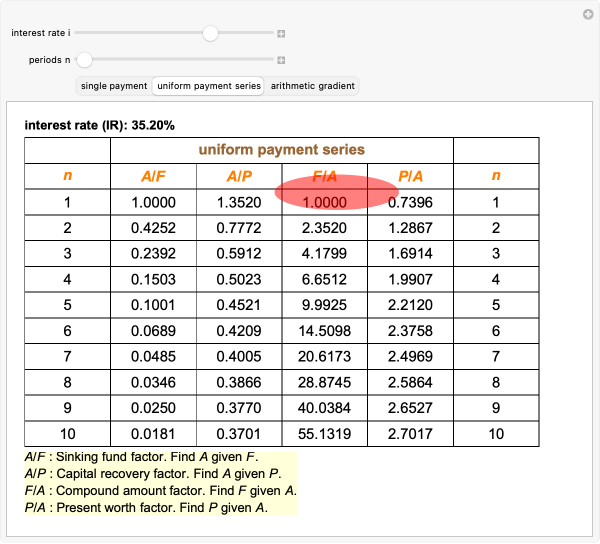
Task: Expand the interest rate i slider controls
Action: point(282,34)
